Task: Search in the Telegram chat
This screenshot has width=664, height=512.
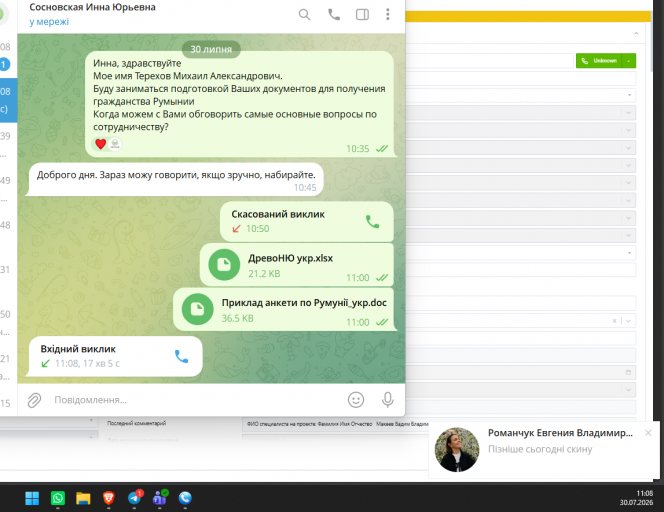Action: (304, 15)
